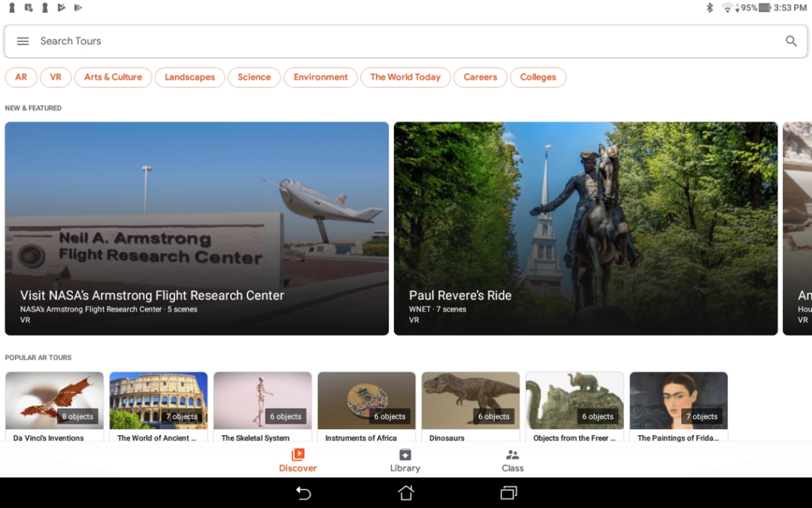Open the hamburger navigation menu

pos(23,41)
